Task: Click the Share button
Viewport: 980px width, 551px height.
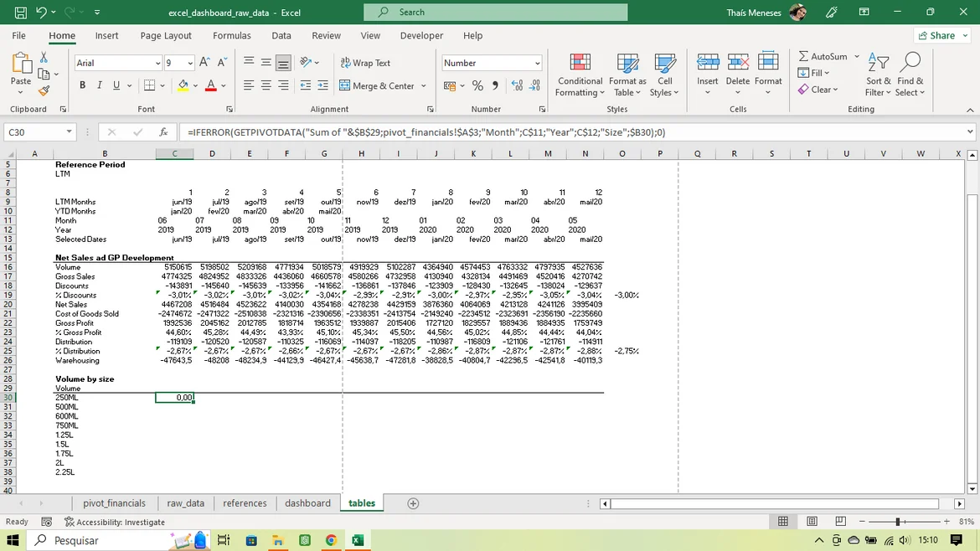Action: (941, 36)
